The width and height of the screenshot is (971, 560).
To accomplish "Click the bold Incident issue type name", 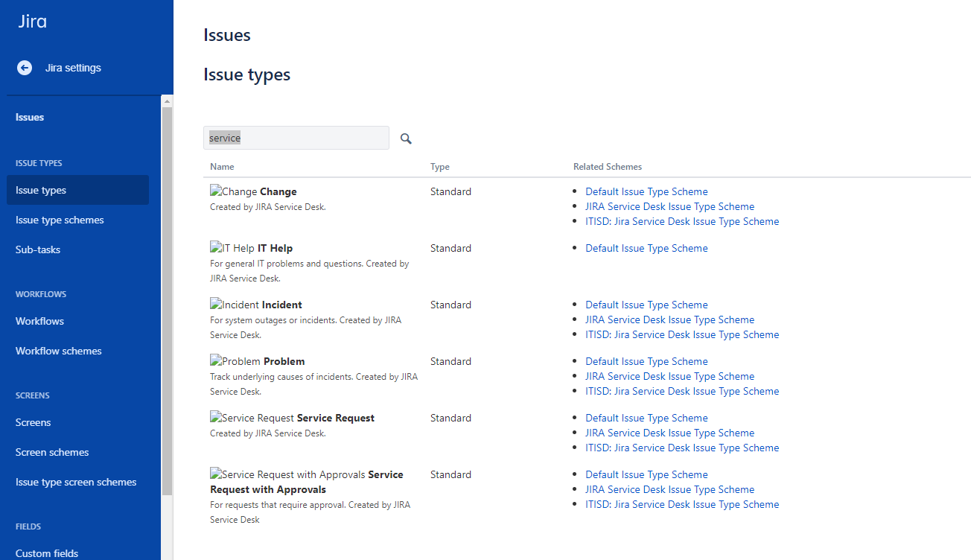I will (x=282, y=305).
